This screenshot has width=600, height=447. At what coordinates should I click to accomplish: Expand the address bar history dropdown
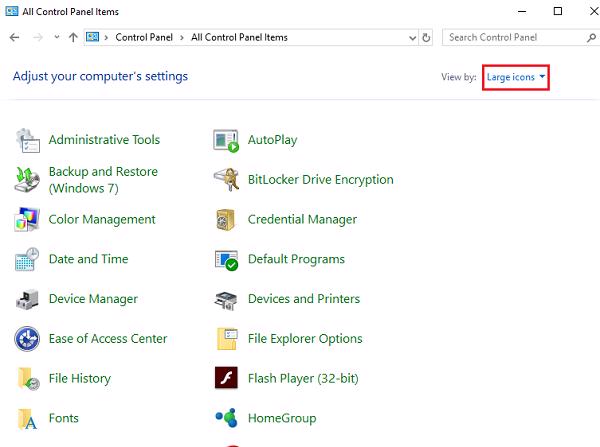pyautogui.click(x=412, y=38)
